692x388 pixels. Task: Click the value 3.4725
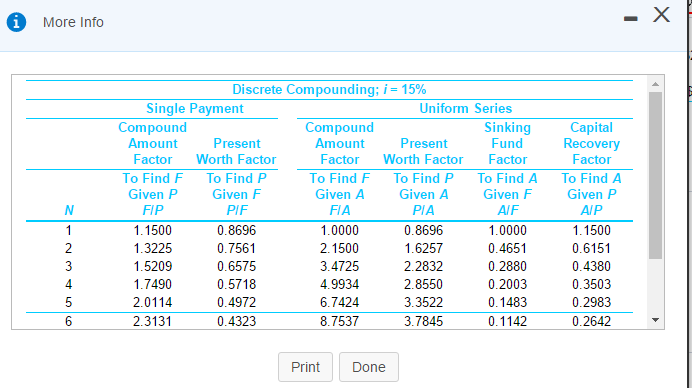point(339,267)
